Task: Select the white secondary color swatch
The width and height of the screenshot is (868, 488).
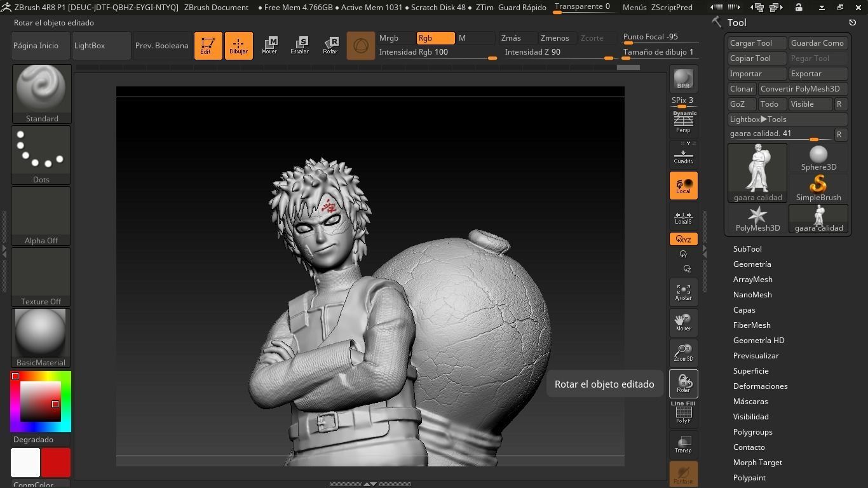Action: (x=25, y=463)
